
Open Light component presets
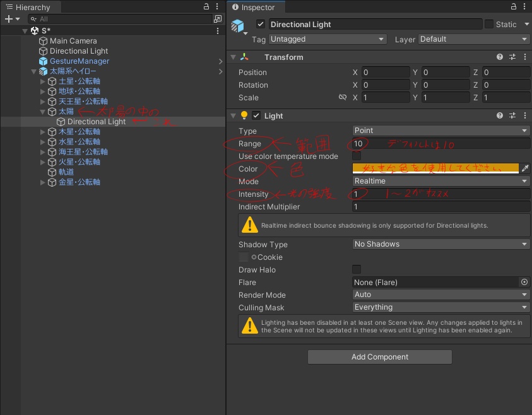click(x=512, y=115)
